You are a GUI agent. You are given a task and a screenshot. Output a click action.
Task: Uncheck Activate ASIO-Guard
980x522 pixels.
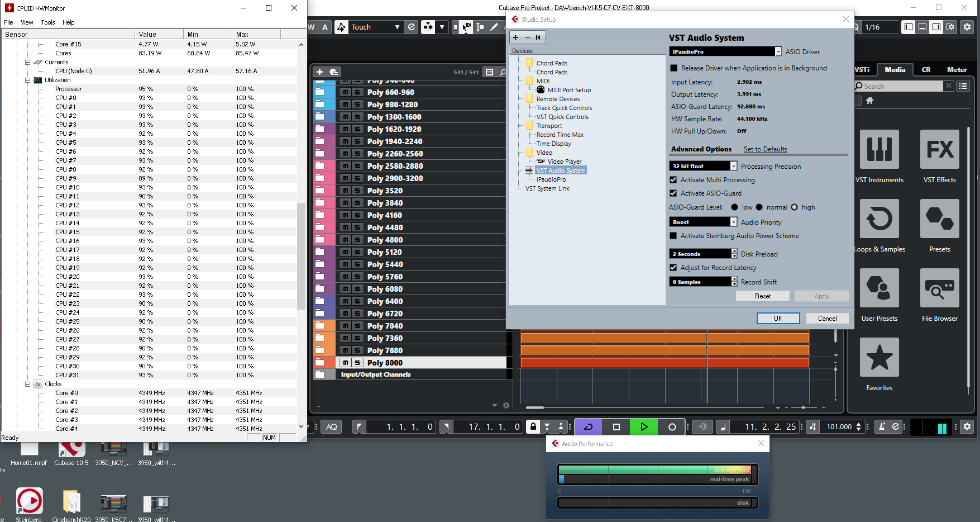[x=673, y=193]
